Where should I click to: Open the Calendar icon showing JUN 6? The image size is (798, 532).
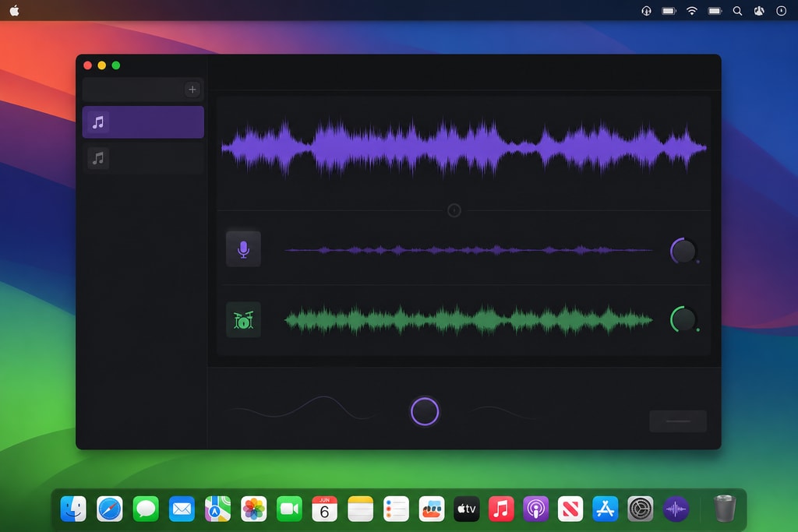click(325, 509)
